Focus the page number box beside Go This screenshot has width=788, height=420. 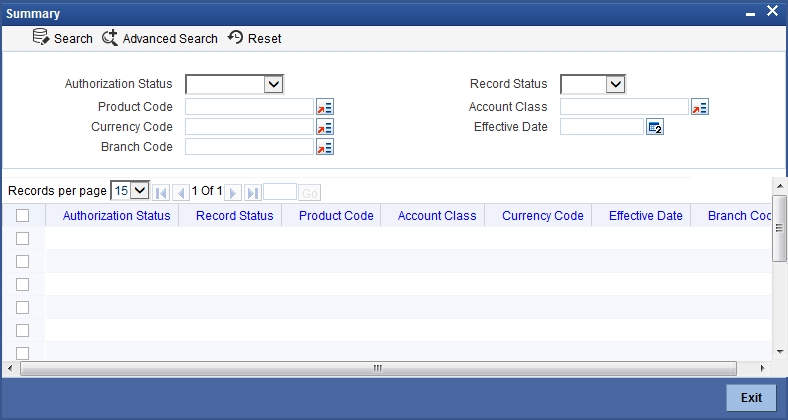click(x=280, y=192)
